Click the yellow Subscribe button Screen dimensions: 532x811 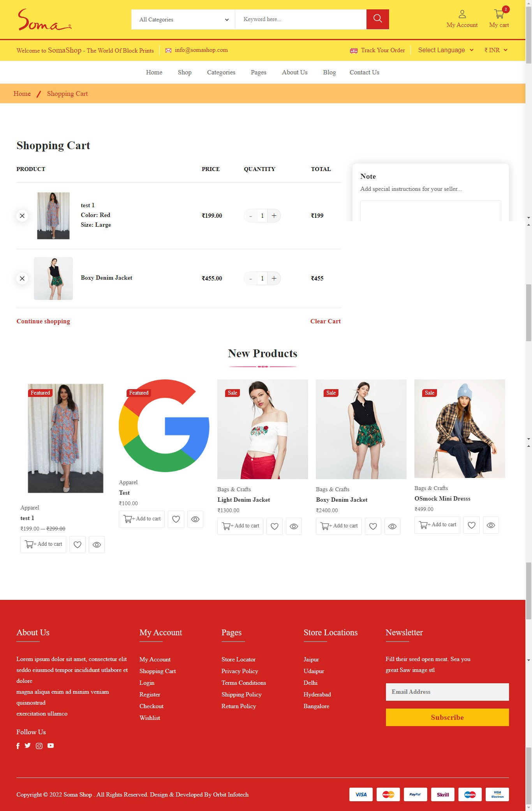(x=447, y=718)
